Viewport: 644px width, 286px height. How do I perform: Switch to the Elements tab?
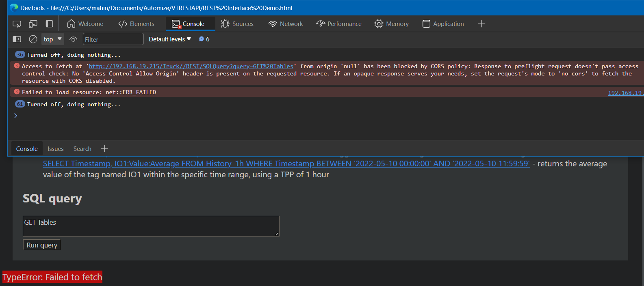tap(136, 24)
